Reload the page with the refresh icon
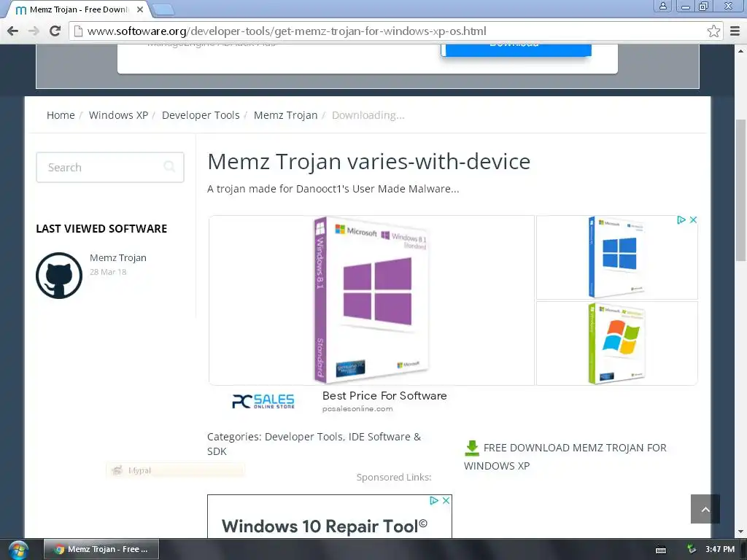The height and width of the screenshot is (560, 747). pos(55,31)
